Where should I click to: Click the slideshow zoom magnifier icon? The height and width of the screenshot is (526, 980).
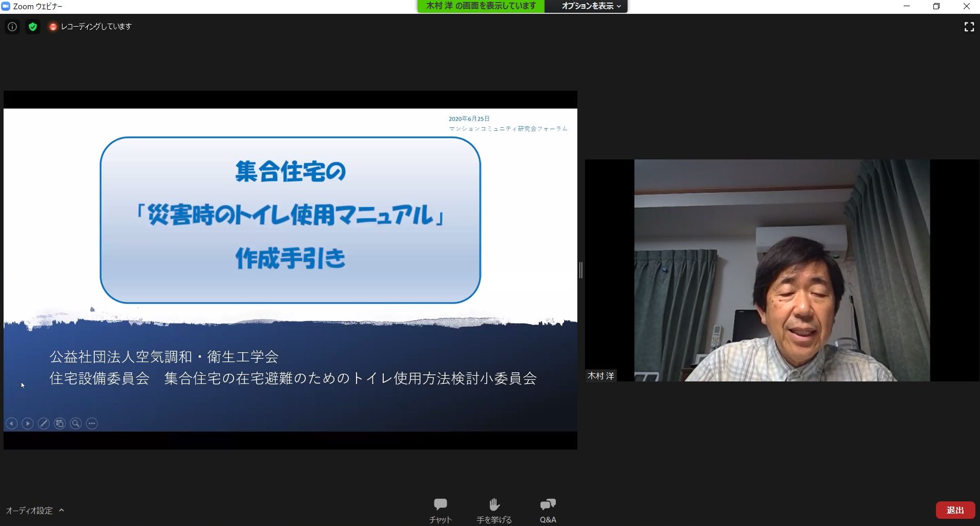[x=76, y=423]
